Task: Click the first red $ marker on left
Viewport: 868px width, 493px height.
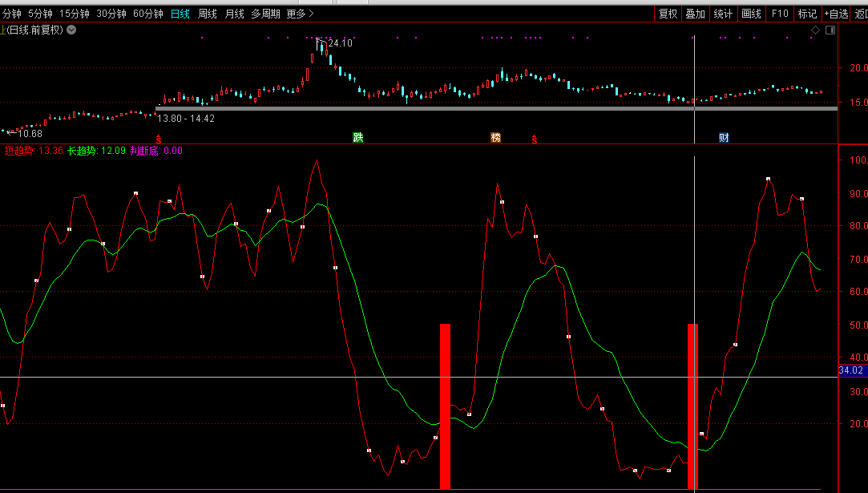Action: coord(158,139)
